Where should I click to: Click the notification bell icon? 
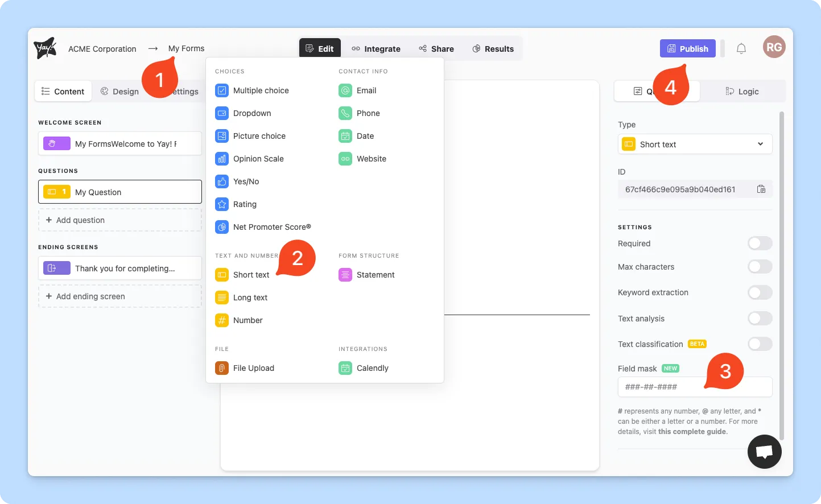[741, 49]
